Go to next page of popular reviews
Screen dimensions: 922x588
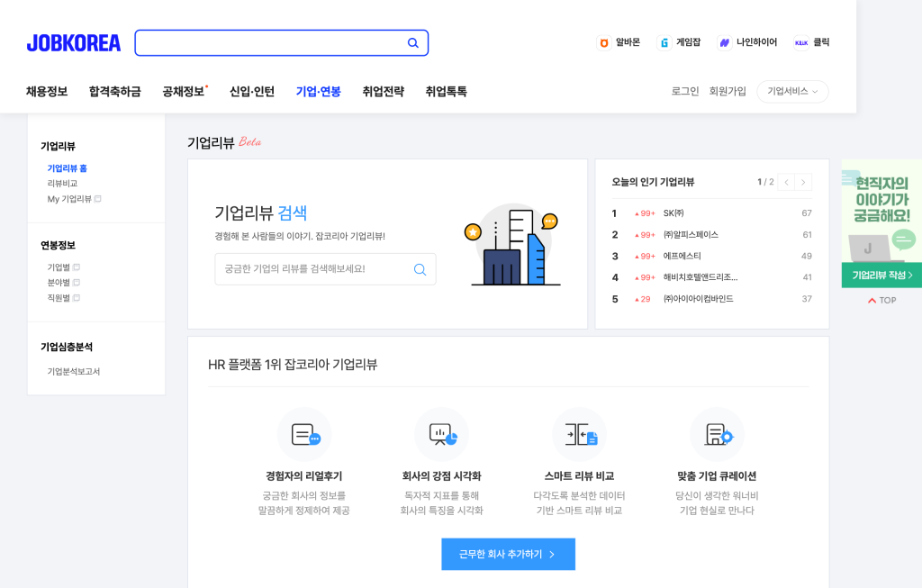[x=803, y=182]
